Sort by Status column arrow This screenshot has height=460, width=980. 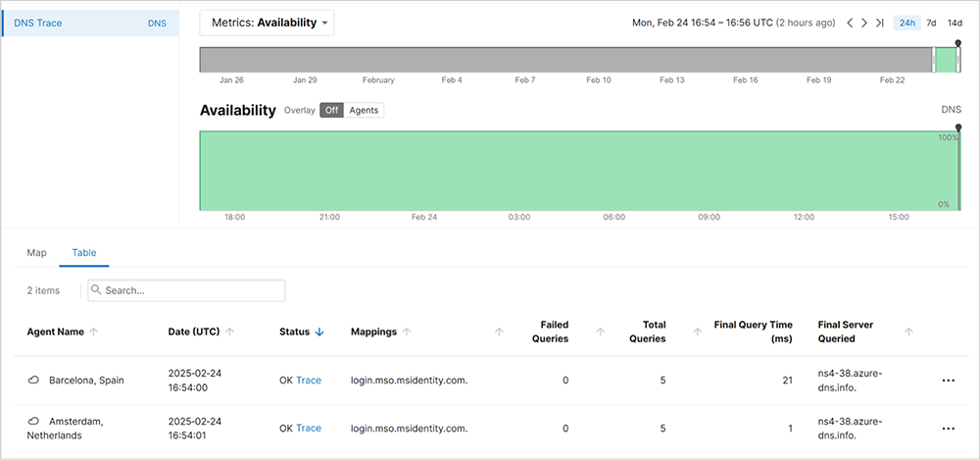click(x=319, y=332)
